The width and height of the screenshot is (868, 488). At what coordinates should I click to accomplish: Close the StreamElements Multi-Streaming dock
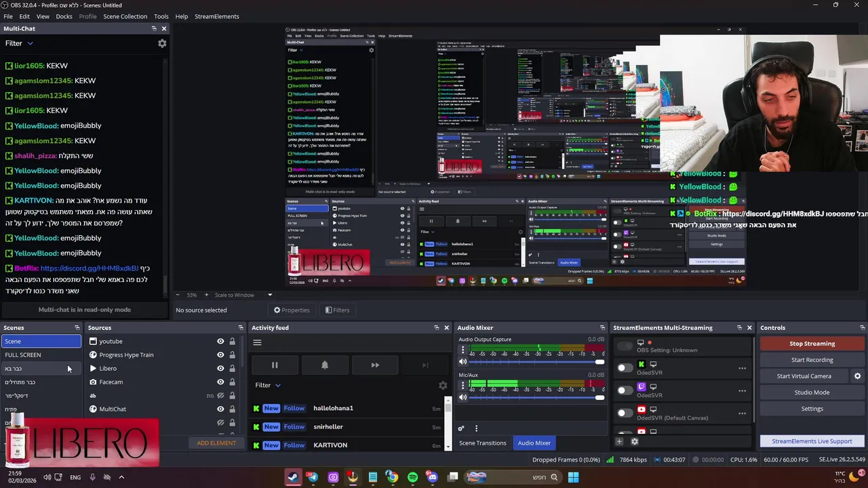click(749, 328)
